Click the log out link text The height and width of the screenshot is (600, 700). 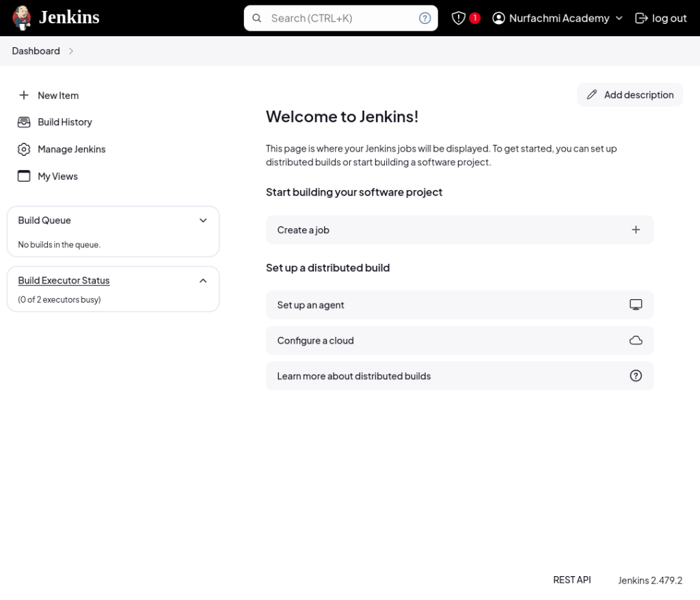669,18
